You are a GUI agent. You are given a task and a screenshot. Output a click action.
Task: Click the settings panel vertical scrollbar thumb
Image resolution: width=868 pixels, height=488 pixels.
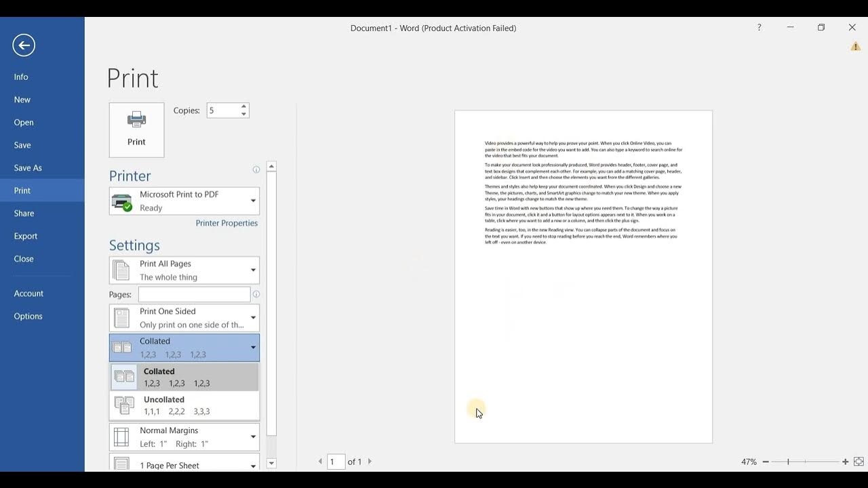tap(271, 304)
